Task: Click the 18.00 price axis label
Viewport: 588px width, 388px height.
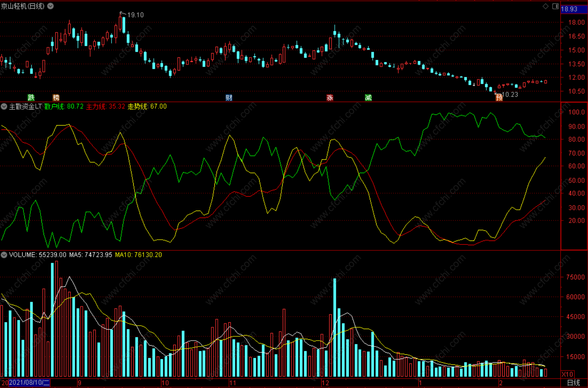Action: [x=576, y=22]
